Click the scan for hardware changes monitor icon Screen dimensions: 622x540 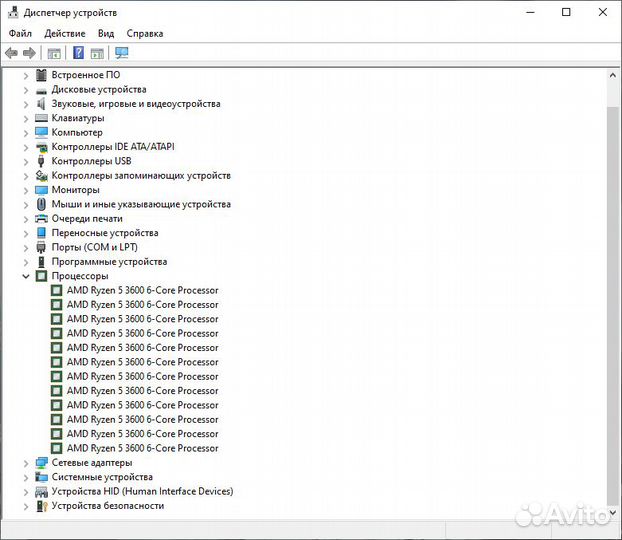click(x=122, y=53)
